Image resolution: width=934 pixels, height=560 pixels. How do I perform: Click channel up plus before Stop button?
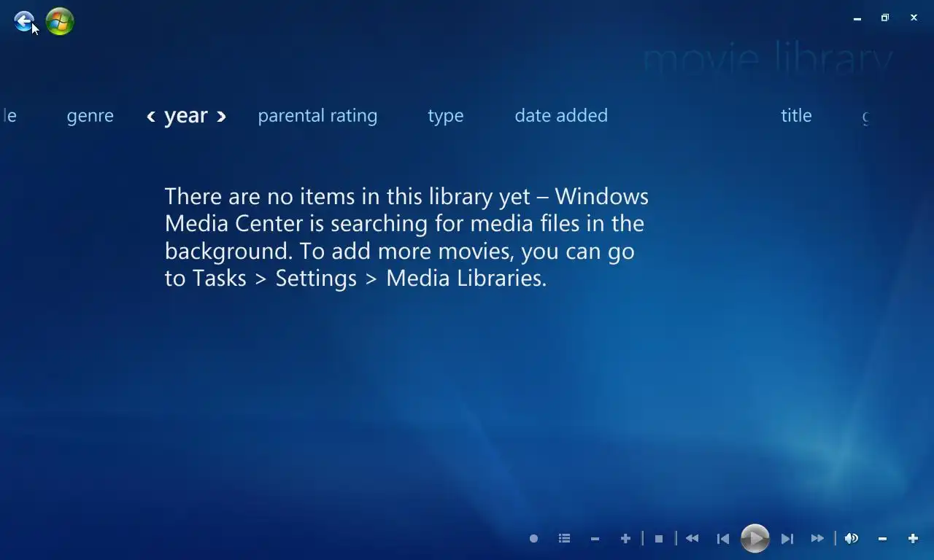[x=625, y=539]
